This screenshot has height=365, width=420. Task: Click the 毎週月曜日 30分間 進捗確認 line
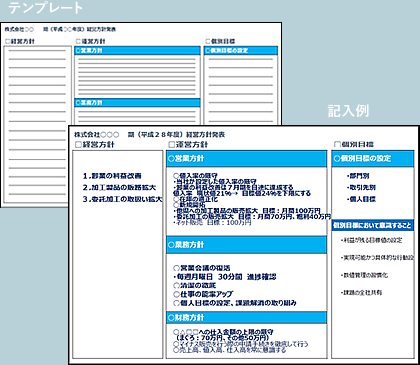225,277
